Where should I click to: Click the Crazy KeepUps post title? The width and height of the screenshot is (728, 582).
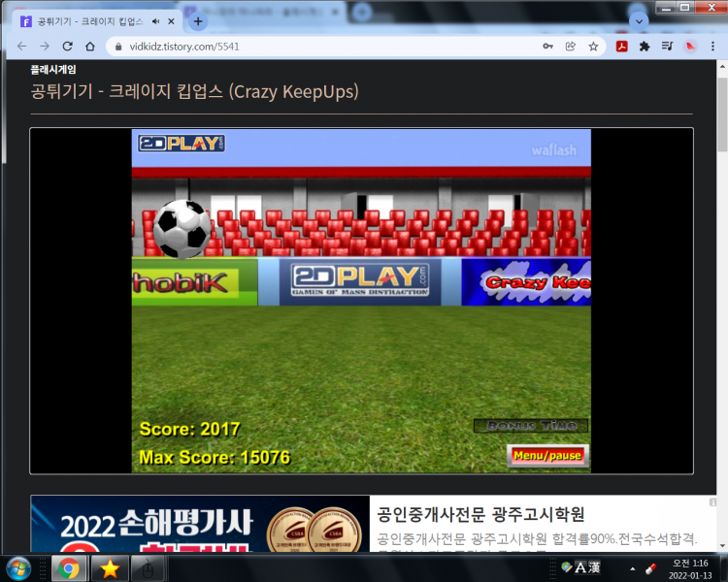point(194,91)
